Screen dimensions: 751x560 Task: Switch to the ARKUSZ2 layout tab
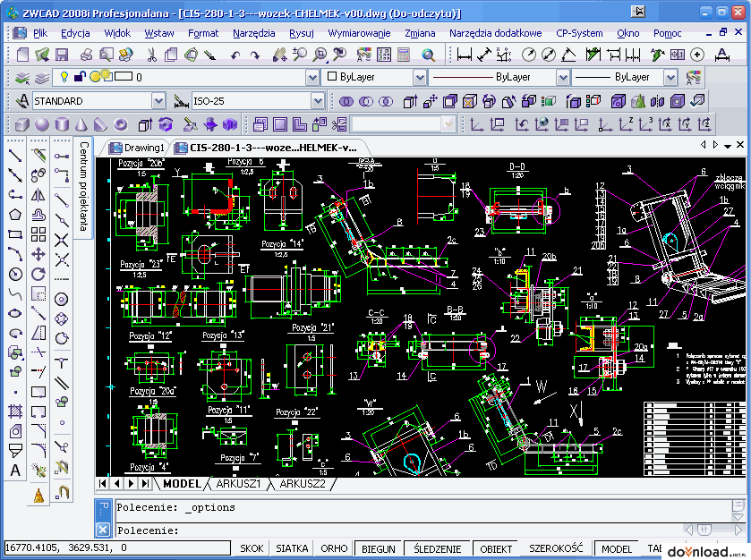[x=303, y=483]
